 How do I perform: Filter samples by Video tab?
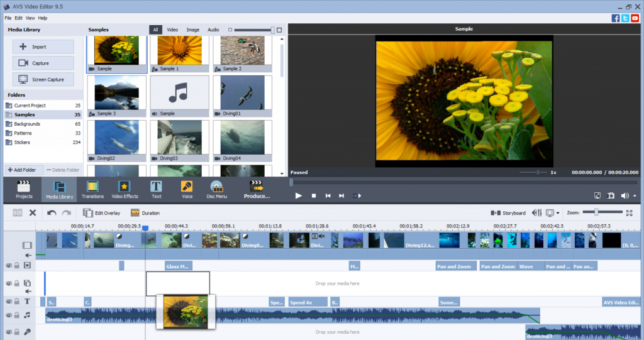coord(172,30)
